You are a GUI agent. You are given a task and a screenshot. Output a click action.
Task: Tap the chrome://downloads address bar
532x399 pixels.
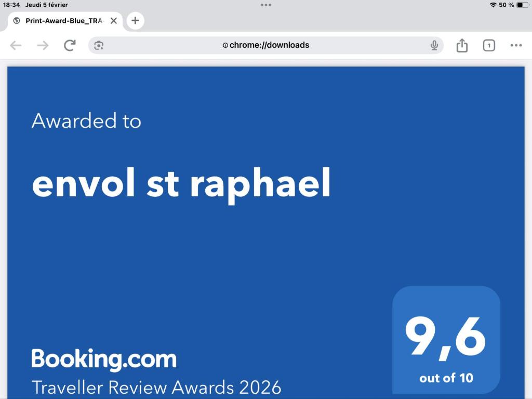(265, 45)
